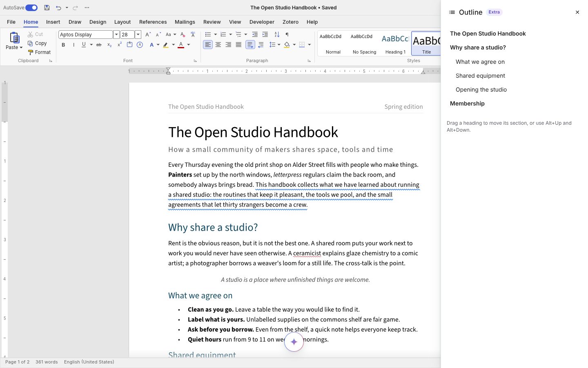Image resolution: width=588 pixels, height=368 pixels.
Task: Apply strikethrough formatting
Action: click(99, 45)
